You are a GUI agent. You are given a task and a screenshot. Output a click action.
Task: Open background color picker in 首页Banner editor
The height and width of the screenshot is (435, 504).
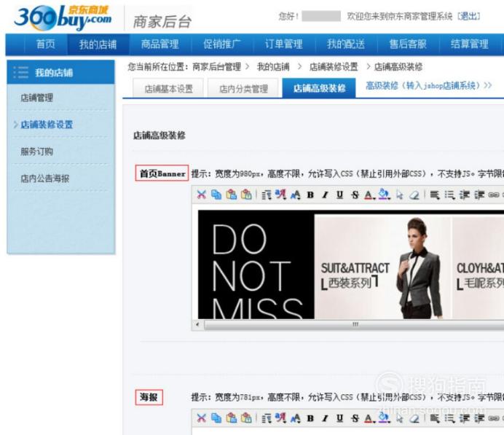point(385,195)
